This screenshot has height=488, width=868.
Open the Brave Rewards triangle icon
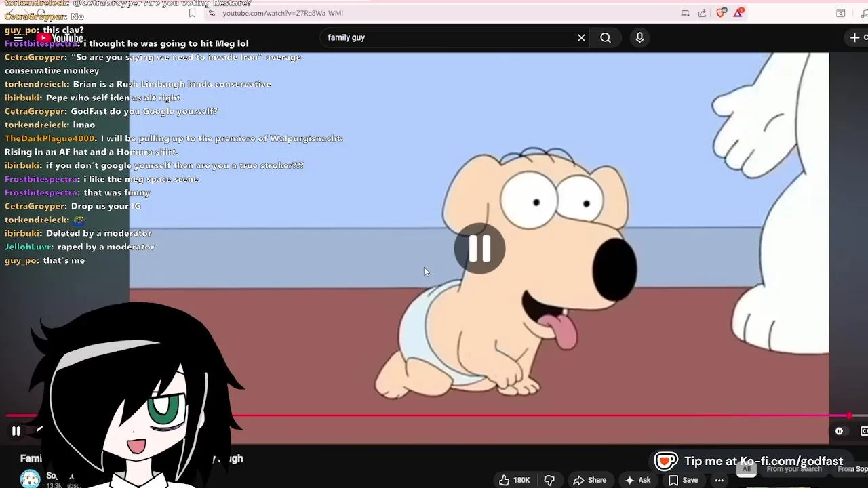click(738, 13)
